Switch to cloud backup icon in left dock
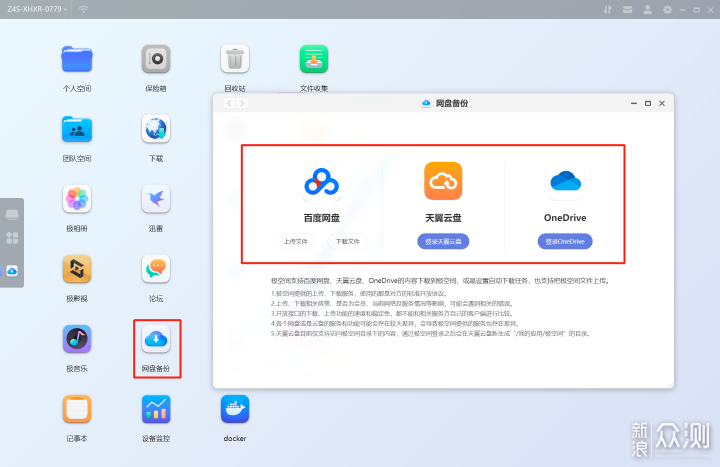 pos(12,271)
